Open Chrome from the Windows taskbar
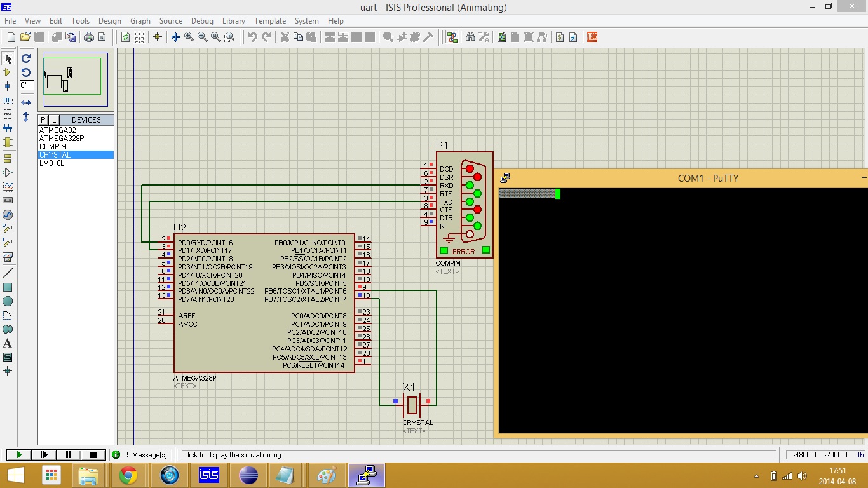Screen dimensions: 868x488 pos(128,475)
